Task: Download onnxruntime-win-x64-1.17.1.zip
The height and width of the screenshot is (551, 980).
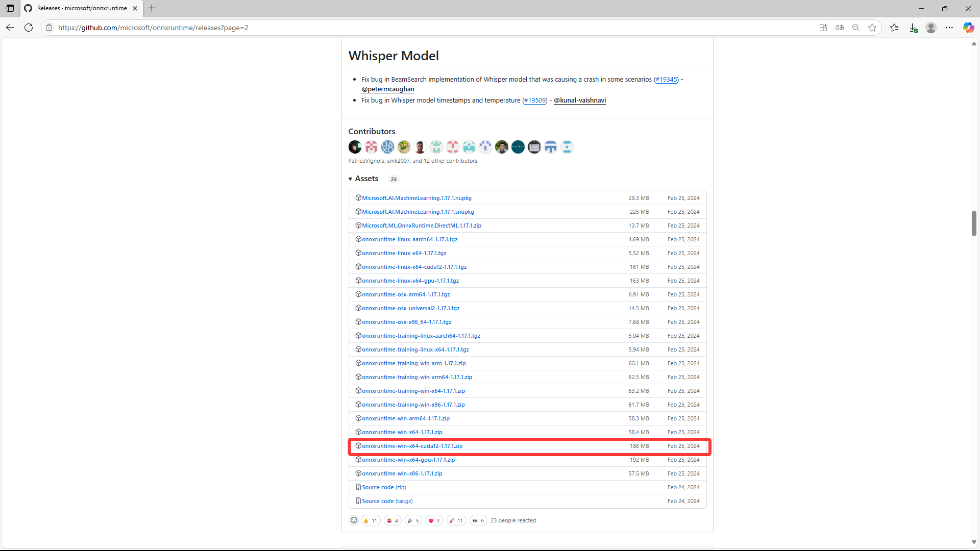Action: (402, 432)
